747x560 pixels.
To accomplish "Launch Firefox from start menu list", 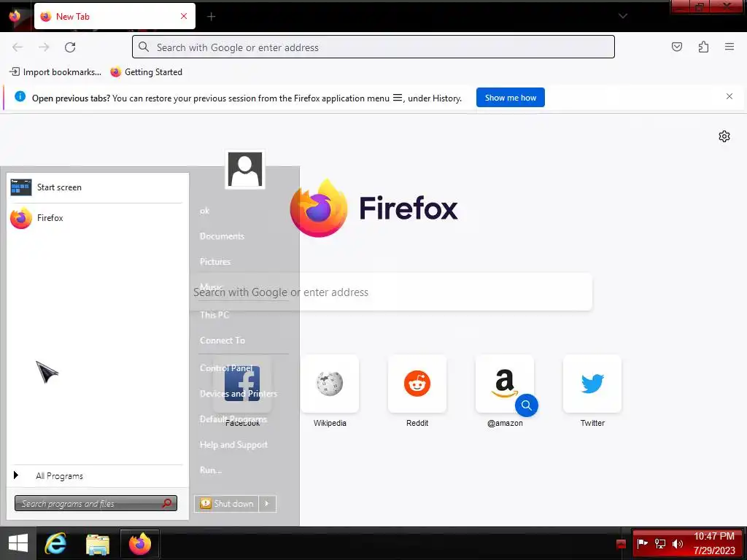I will point(96,218).
